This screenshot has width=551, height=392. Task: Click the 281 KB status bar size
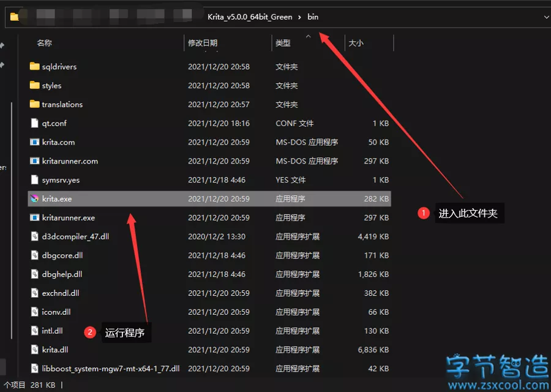pos(43,385)
